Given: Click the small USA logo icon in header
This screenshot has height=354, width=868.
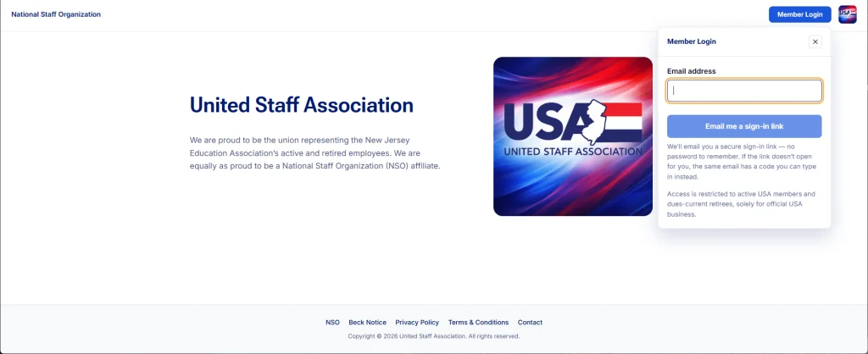Looking at the screenshot, I should 847,14.
